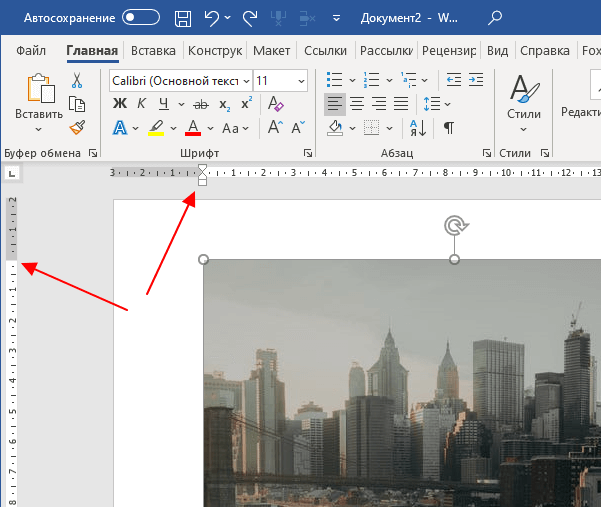601x507 pixels.
Task: Open the Вставка ribbon tab
Action: (x=153, y=51)
